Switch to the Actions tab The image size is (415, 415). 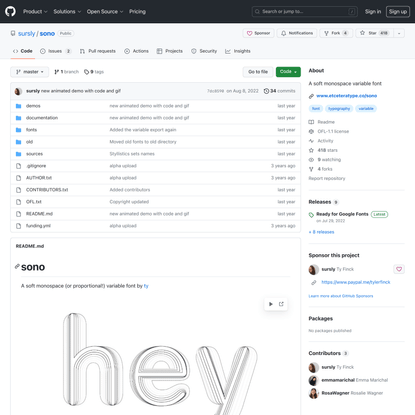(x=136, y=51)
